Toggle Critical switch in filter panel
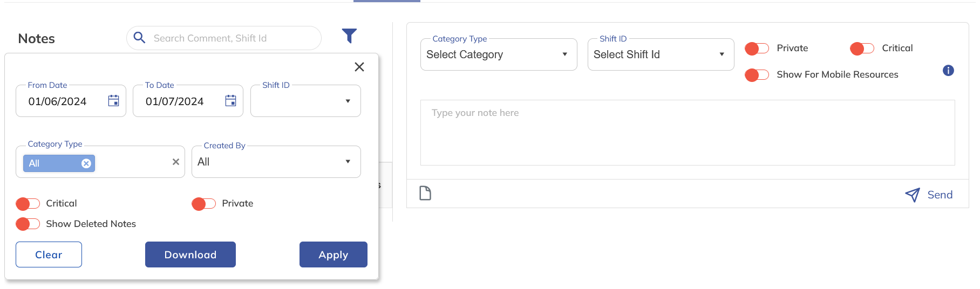 tap(28, 204)
